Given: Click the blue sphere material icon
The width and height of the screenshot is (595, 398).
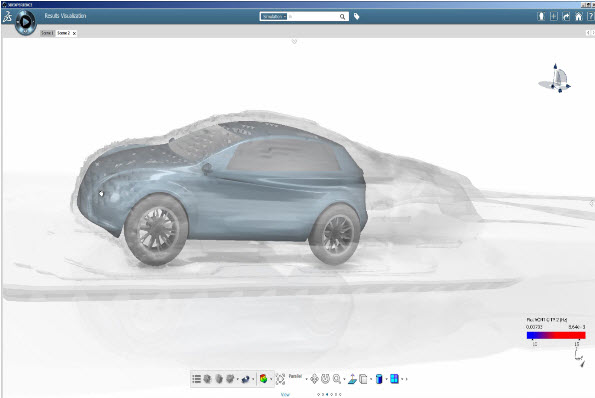Looking at the screenshot, I should point(246,379).
